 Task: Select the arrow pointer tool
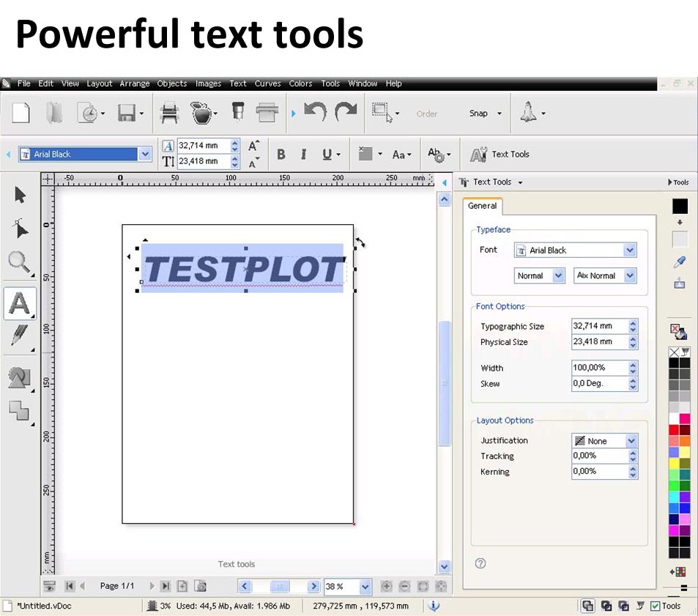point(20,195)
